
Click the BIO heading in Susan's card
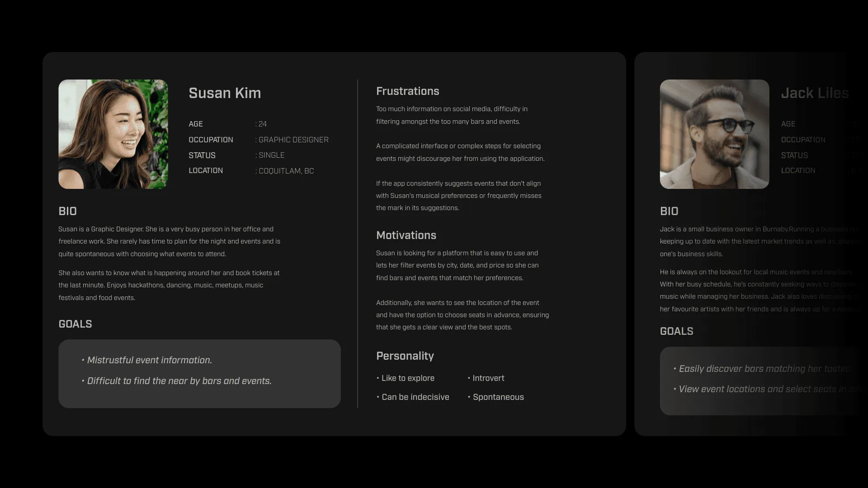click(67, 211)
